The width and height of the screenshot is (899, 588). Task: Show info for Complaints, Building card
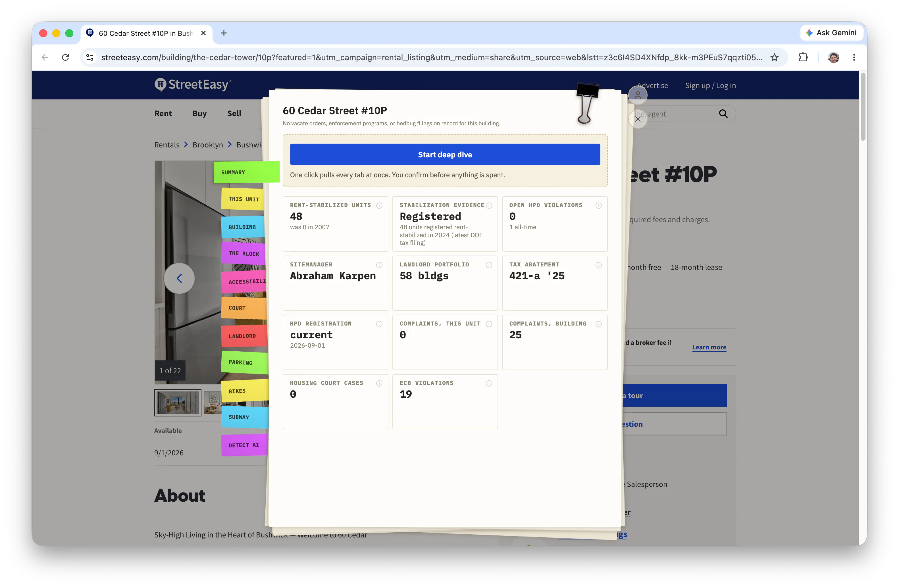pos(598,324)
